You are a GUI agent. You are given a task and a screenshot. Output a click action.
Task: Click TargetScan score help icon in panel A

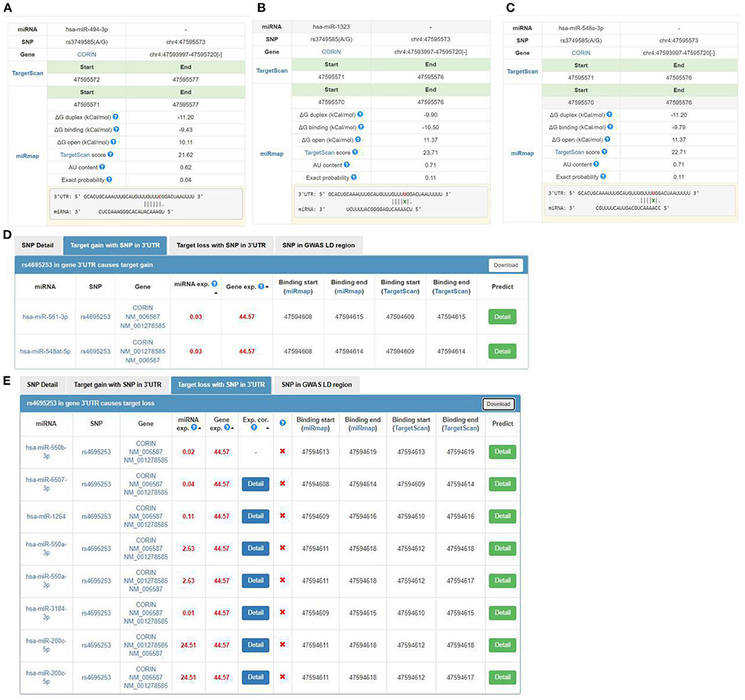point(110,155)
